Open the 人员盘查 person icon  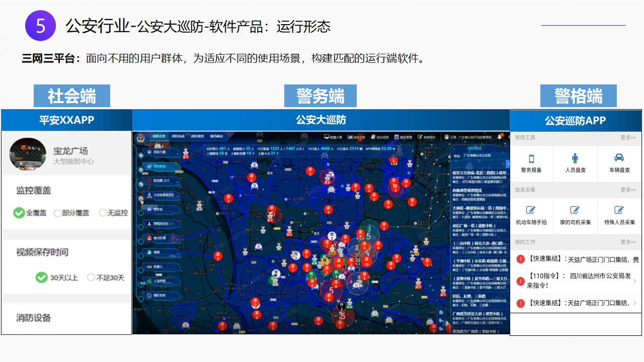(575, 158)
